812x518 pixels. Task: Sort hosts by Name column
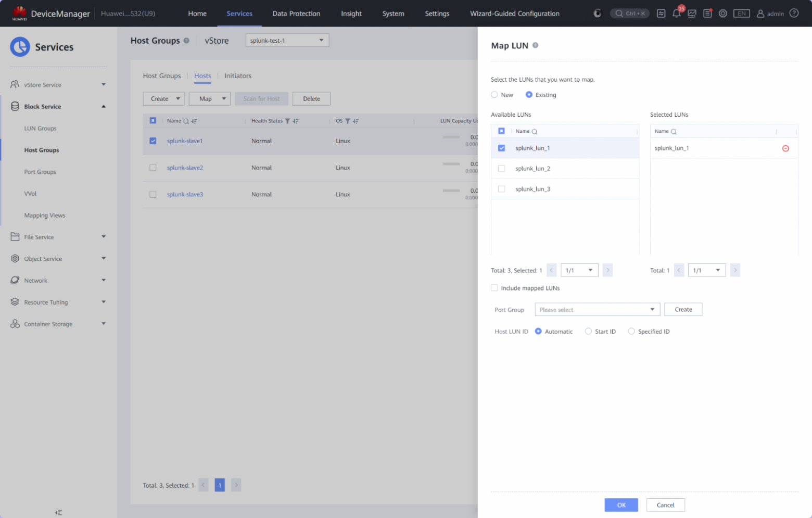(194, 121)
